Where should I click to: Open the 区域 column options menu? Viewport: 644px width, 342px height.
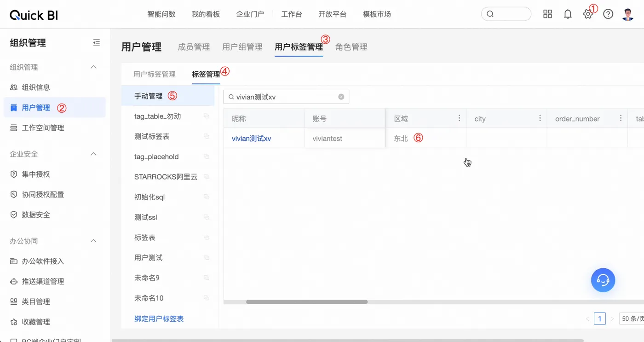point(459,118)
